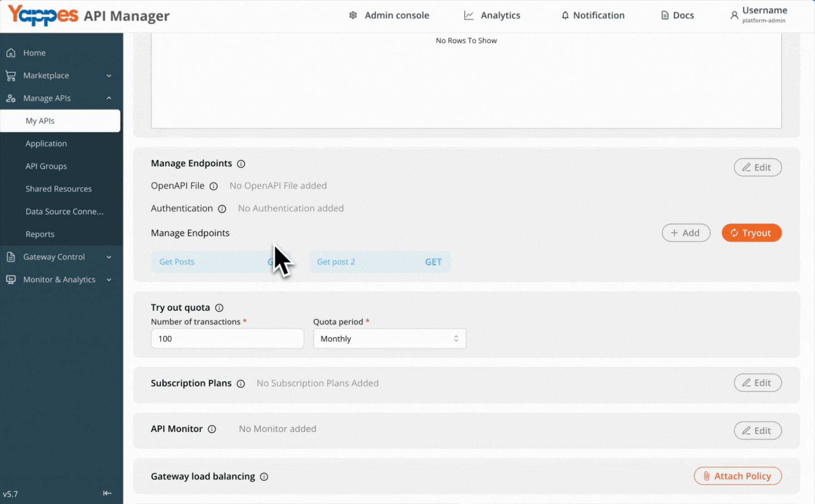Click the Home house icon

pos(11,53)
